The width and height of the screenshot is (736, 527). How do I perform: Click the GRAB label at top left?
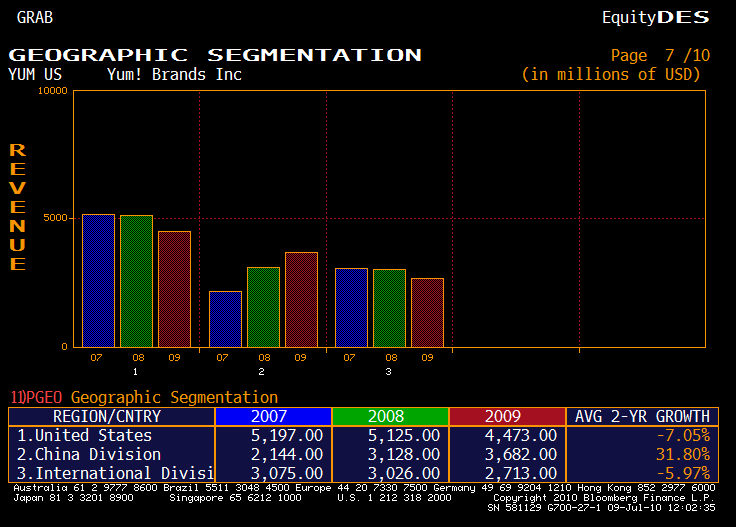click(x=35, y=17)
